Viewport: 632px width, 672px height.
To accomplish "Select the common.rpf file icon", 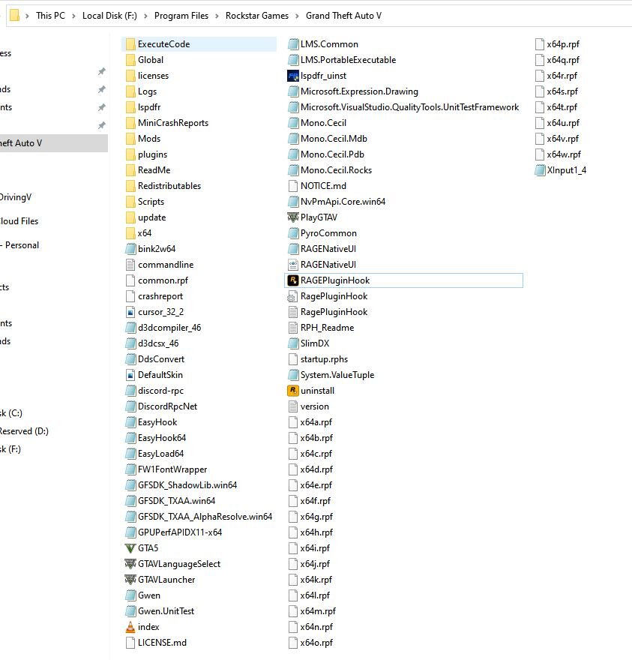I will [x=130, y=280].
